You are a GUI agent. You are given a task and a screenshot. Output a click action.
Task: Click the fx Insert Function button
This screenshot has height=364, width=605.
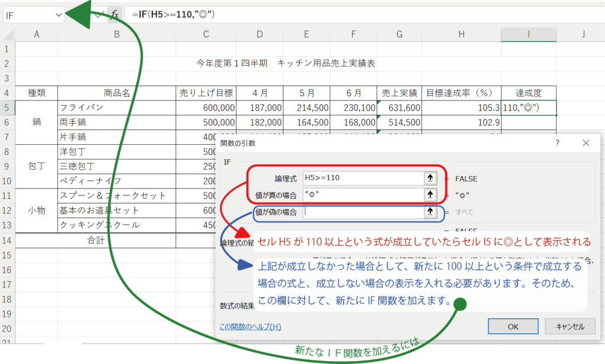(x=115, y=15)
